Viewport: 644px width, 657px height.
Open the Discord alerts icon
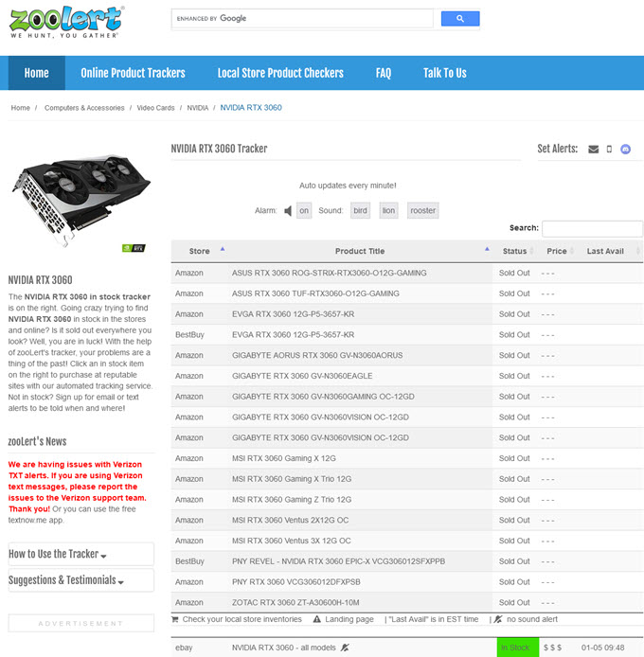(626, 150)
